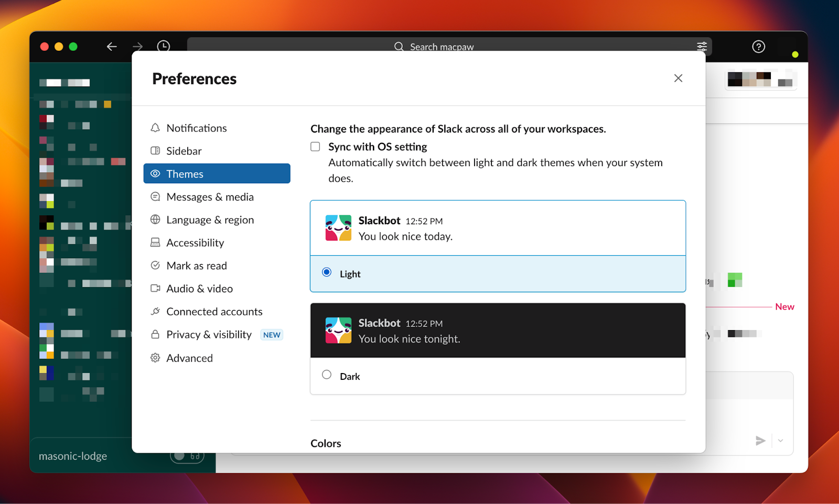Open History via the clock icon
Viewport: 839px width, 504px height.
pos(163,47)
